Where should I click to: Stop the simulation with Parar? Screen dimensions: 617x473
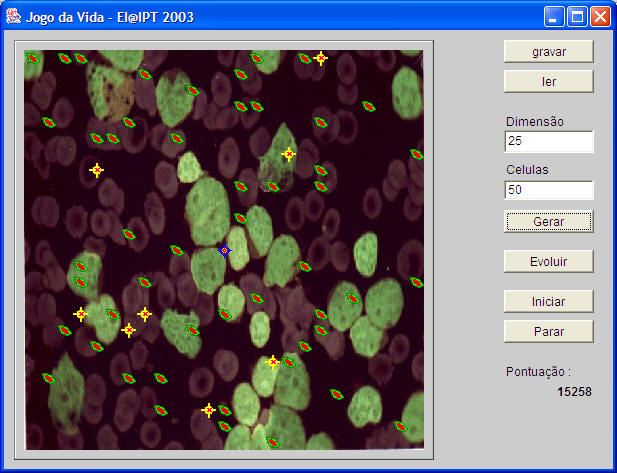click(548, 331)
